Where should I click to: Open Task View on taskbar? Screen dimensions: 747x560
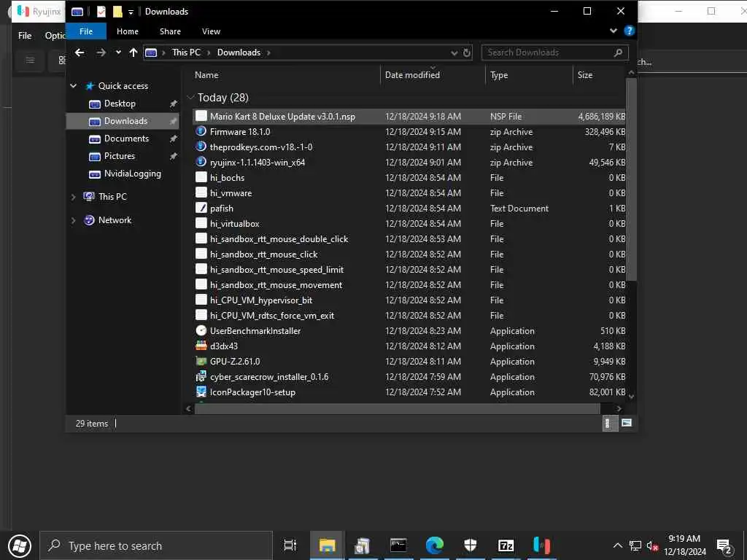point(290,545)
